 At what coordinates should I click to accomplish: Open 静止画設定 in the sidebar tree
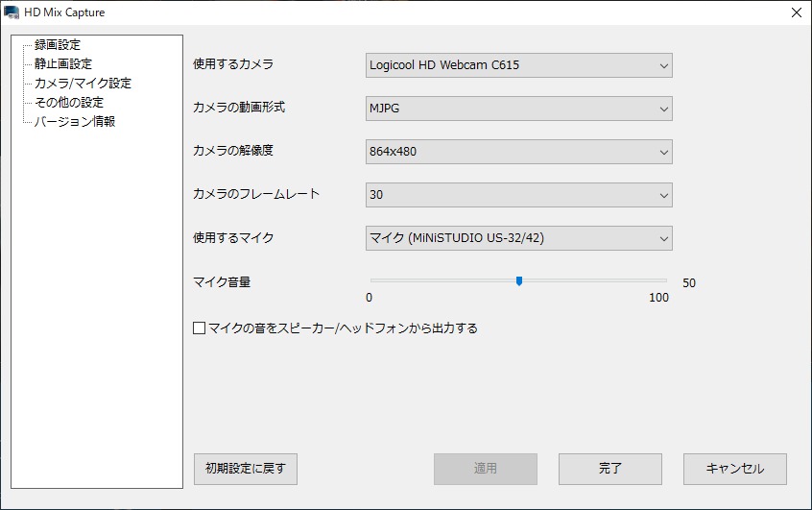point(63,64)
